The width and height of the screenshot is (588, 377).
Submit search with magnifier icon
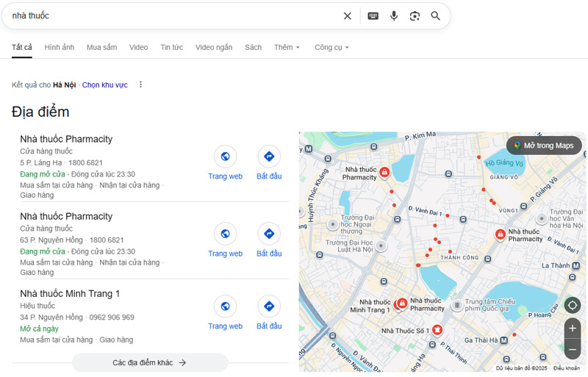435,15
